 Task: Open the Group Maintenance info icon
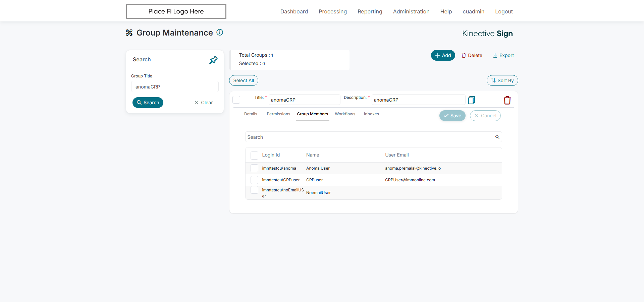click(220, 32)
